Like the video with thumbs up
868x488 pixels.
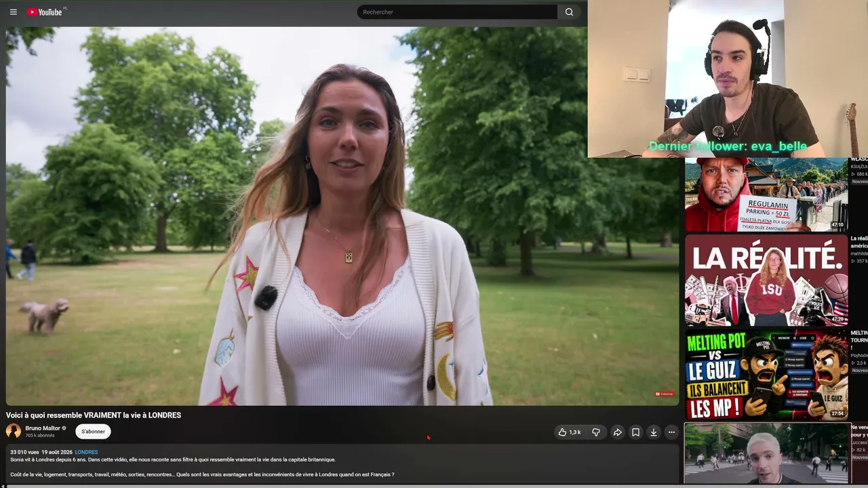[570, 432]
